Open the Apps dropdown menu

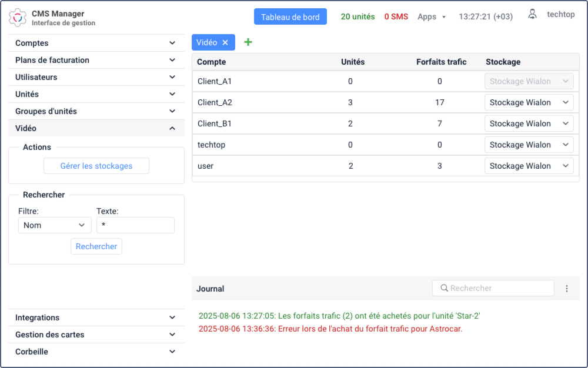432,17
